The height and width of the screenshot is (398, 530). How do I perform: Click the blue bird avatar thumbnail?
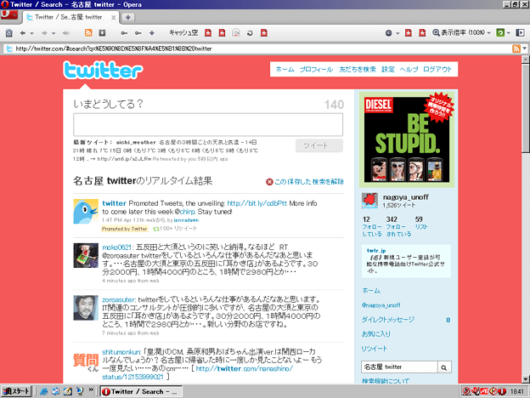86,212
